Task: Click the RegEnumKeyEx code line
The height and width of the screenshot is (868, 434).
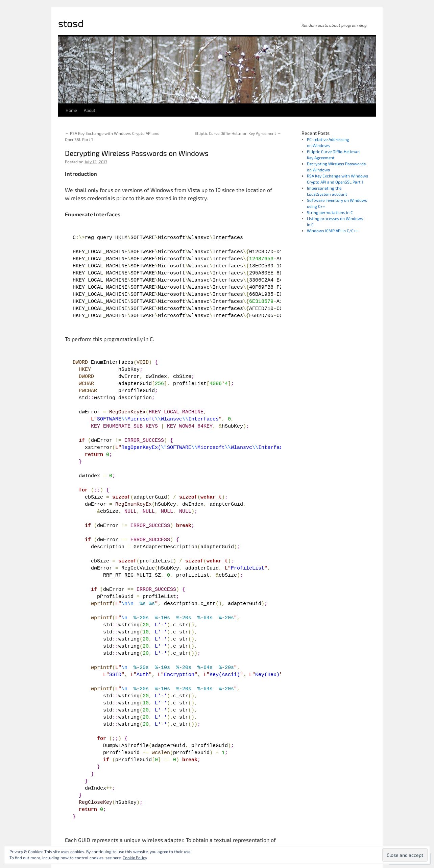Action: point(165,504)
